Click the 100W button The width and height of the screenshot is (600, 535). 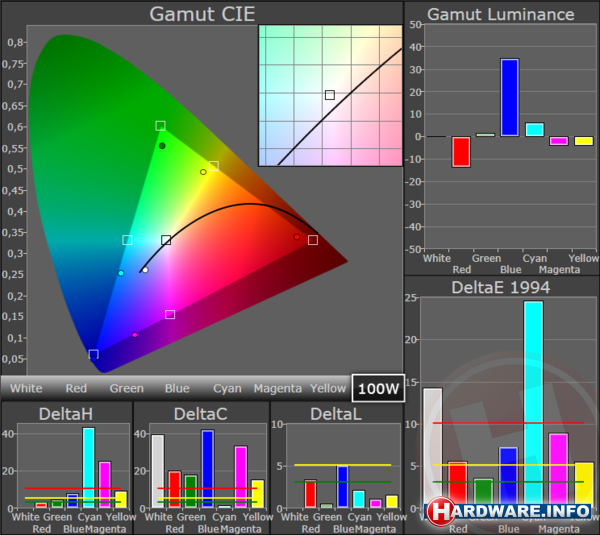378,388
